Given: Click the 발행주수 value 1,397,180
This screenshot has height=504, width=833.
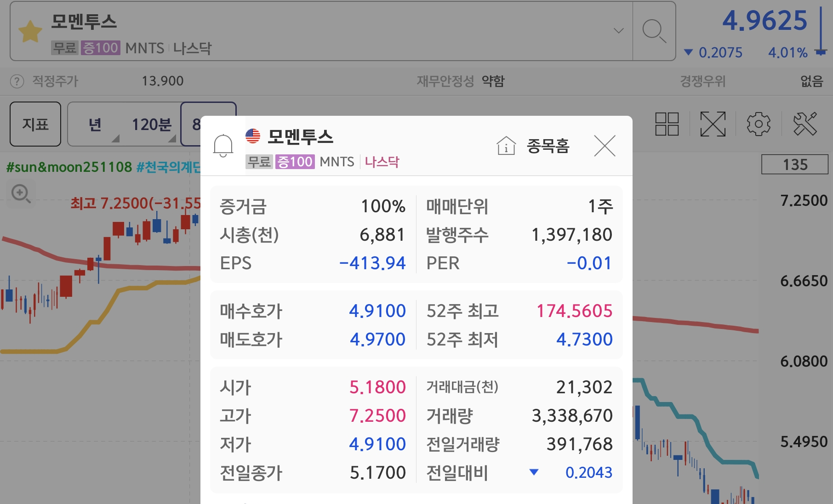Looking at the screenshot, I should pos(572,235).
